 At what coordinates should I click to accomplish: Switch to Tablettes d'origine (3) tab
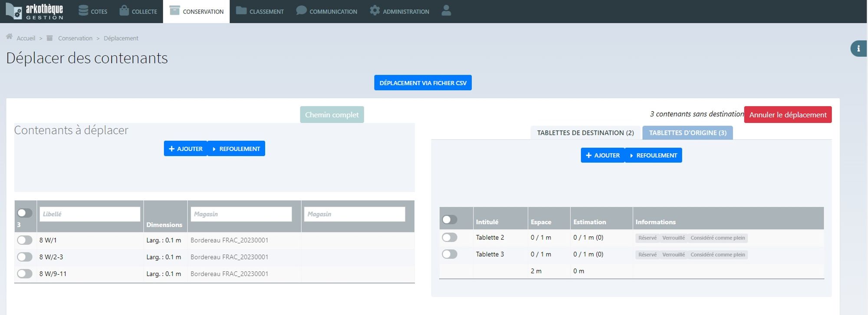pyautogui.click(x=687, y=133)
